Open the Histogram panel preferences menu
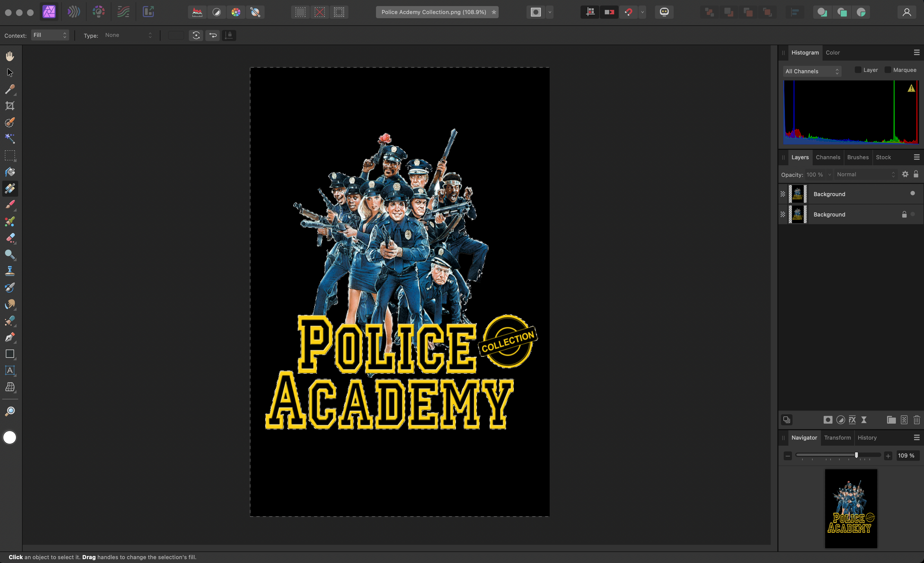 click(x=917, y=52)
